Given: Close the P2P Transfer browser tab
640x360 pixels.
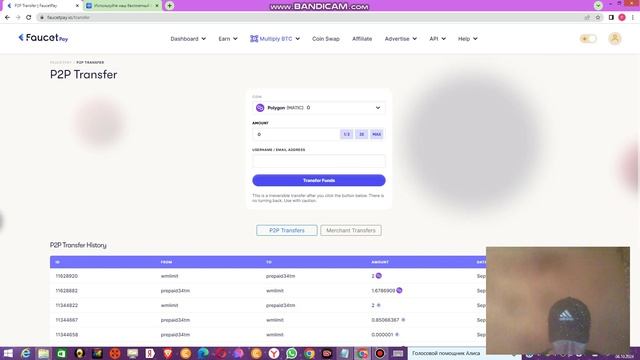Looking at the screenshot, I should coord(77,6).
